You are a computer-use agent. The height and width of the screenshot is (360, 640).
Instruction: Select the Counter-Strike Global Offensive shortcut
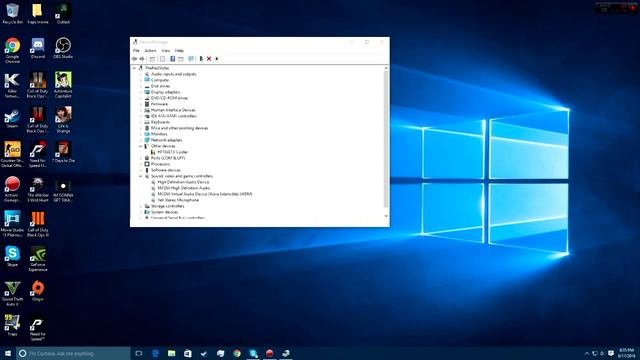click(12, 154)
